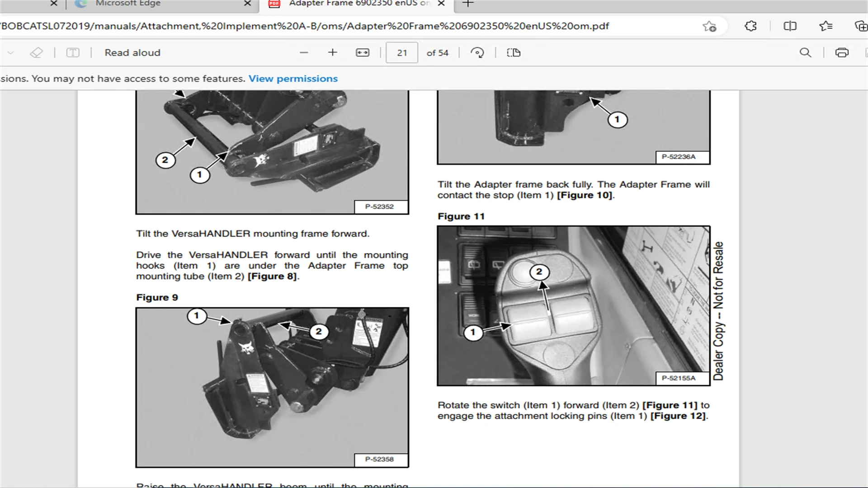Click the Adapter Frame PDF tab

(358, 4)
